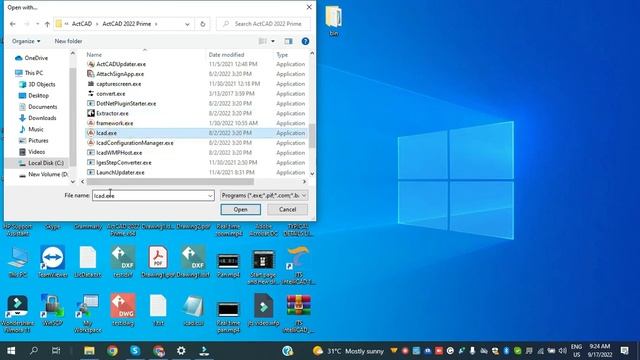Select Desktop in navigation pane

pyautogui.click(x=34, y=96)
